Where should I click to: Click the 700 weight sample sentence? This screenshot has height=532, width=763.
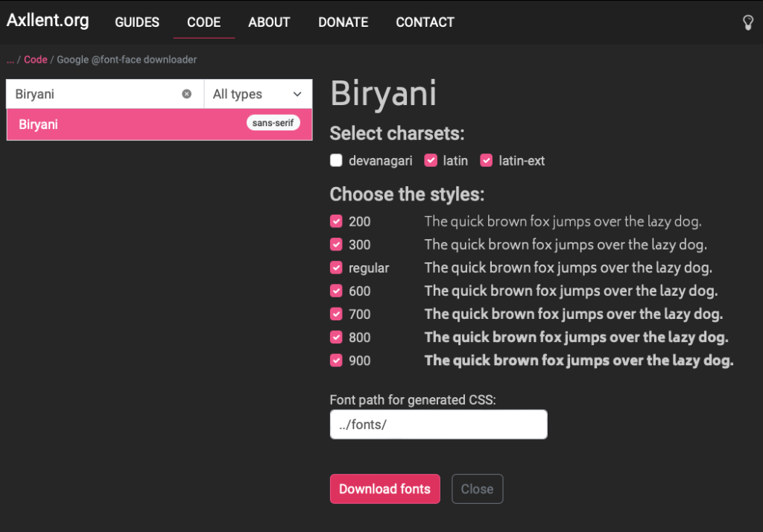tap(573, 314)
